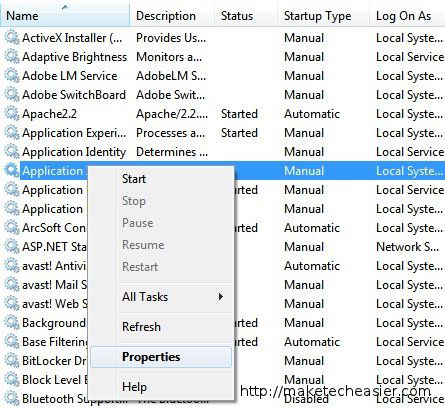The image size is (445, 409).
Task: Expand the All Tasks submenu arrow
Action: point(220,296)
